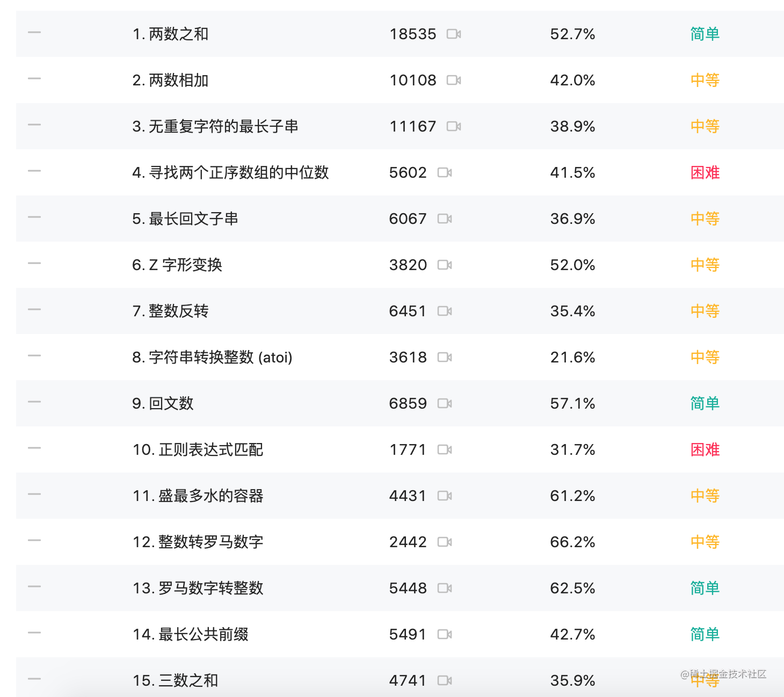The image size is (784, 697).
Task: Click 困难 difficulty in 寻找两个正序数组的中位数 row
Action: tap(705, 172)
